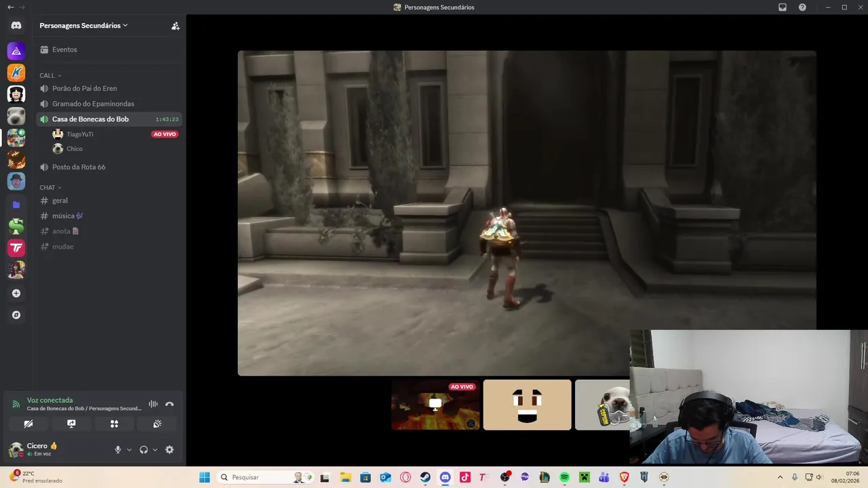Open the gray dog server icon

16,116
